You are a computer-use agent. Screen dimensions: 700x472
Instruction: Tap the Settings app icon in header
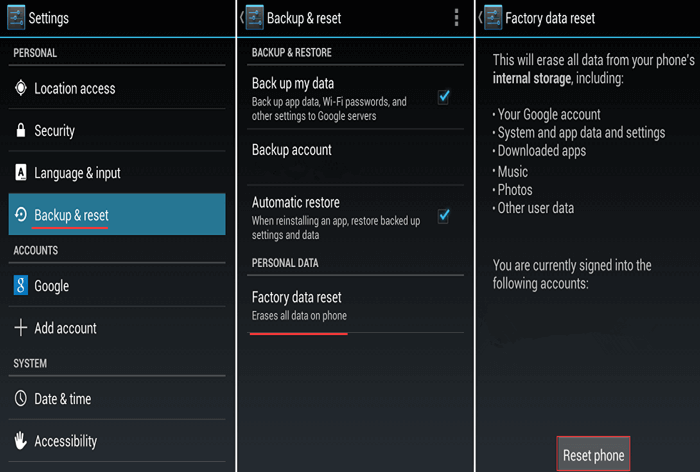[x=15, y=18]
